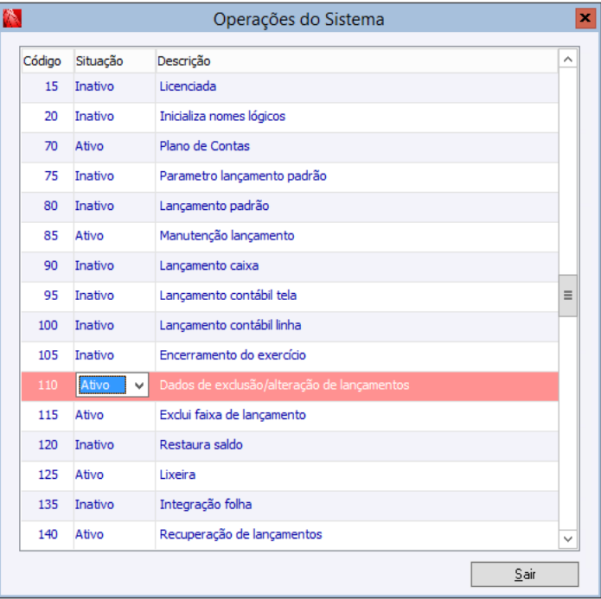Screen dimensions: 601x599
Task: Click the scrollbar down arrow
Action: point(568,539)
